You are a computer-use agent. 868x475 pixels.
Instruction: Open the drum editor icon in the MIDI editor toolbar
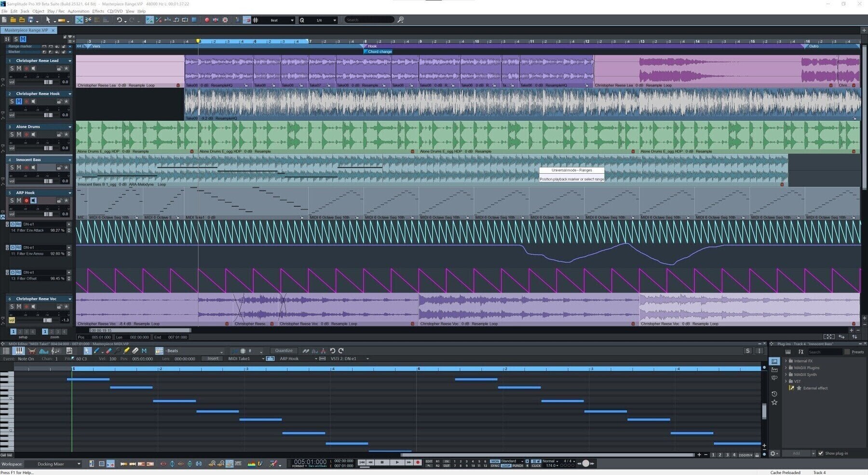click(32, 351)
